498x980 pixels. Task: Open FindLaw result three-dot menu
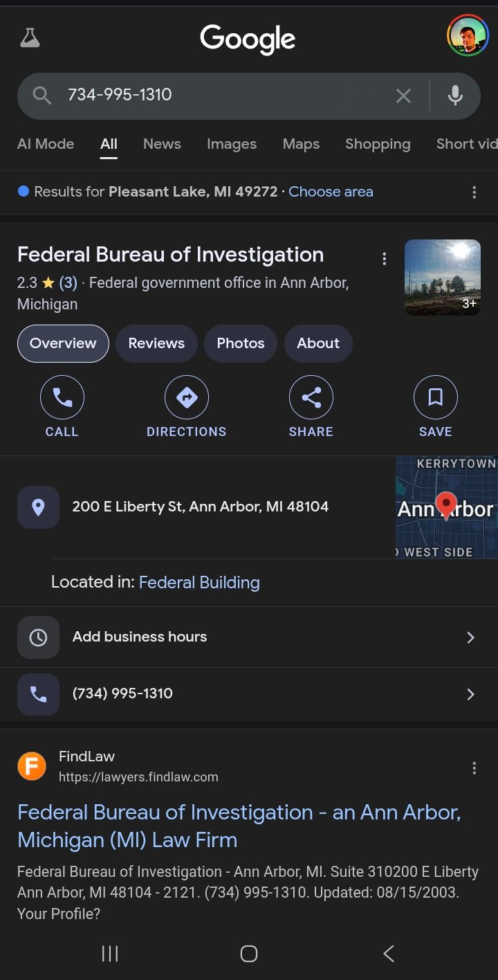(474, 768)
